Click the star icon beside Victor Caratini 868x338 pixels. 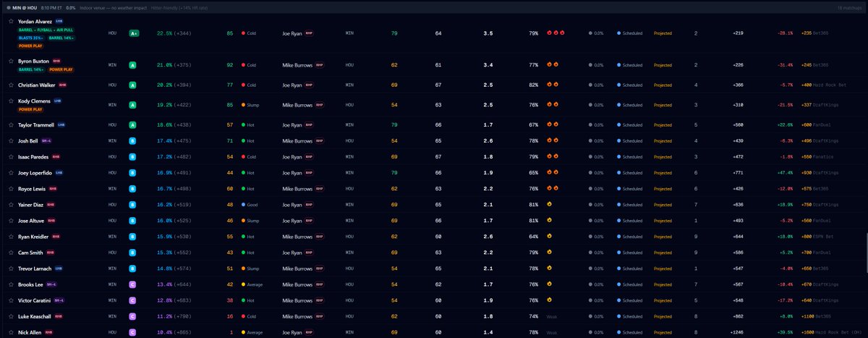pyautogui.click(x=11, y=300)
